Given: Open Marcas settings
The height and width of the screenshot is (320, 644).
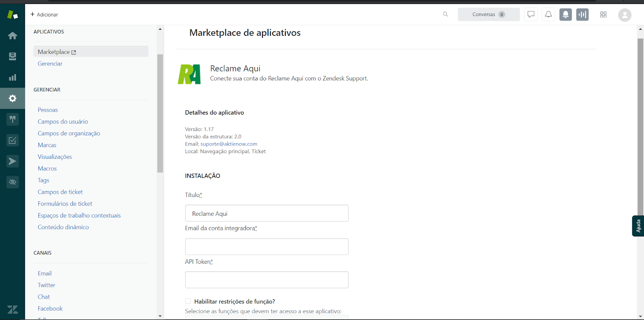Looking at the screenshot, I should [x=47, y=145].
